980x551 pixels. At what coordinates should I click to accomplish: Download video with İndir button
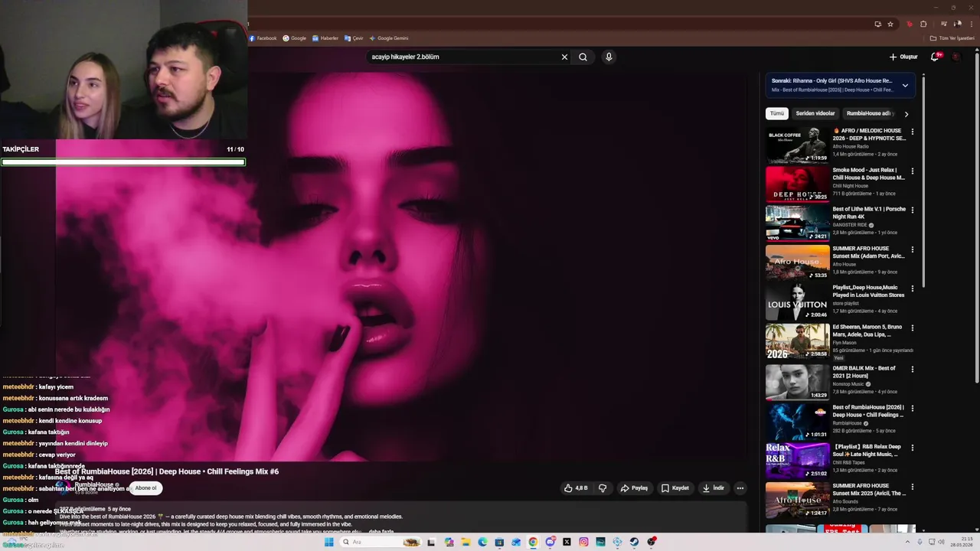[713, 488]
